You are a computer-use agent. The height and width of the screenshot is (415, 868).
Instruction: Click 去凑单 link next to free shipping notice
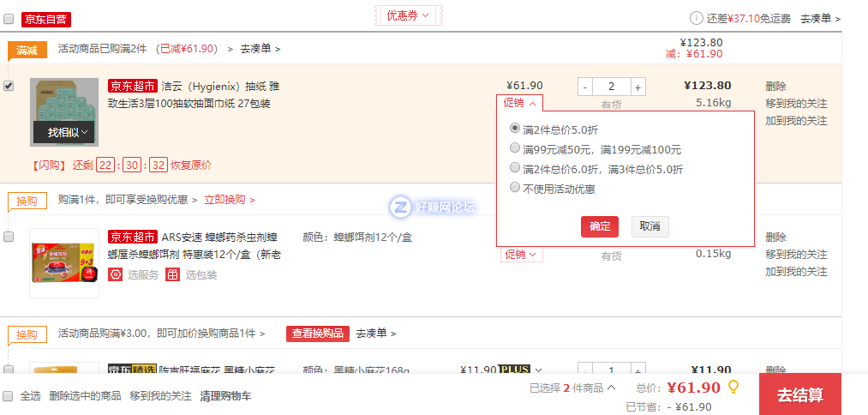click(820, 19)
